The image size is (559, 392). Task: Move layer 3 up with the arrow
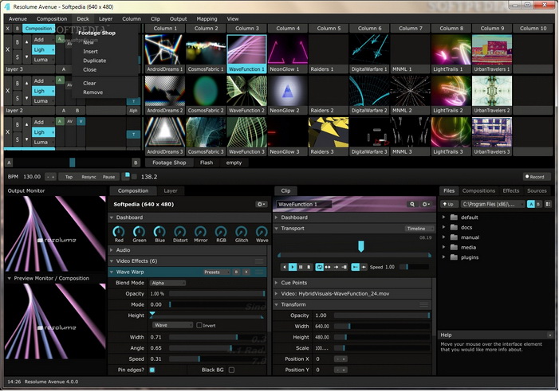click(26, 42)
